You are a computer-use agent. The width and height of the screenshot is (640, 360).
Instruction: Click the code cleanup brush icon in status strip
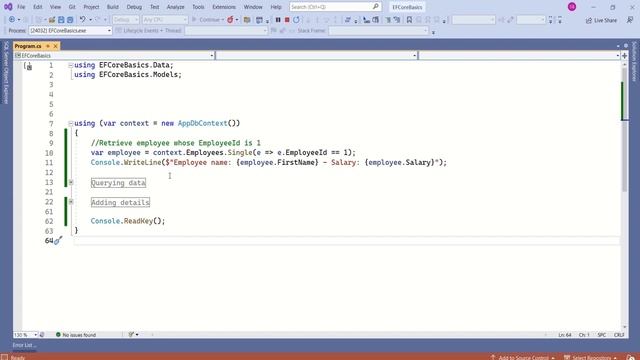pyautogui.click(x=131, y=335)
